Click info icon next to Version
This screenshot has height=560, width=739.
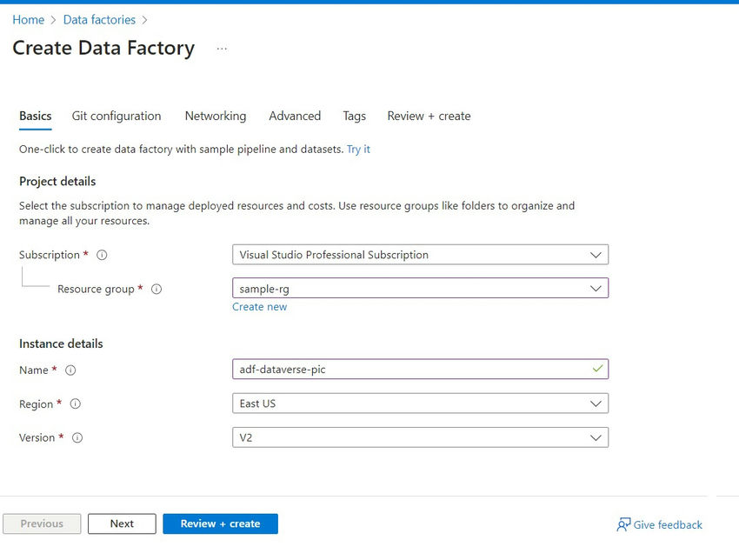pos(77,438)
